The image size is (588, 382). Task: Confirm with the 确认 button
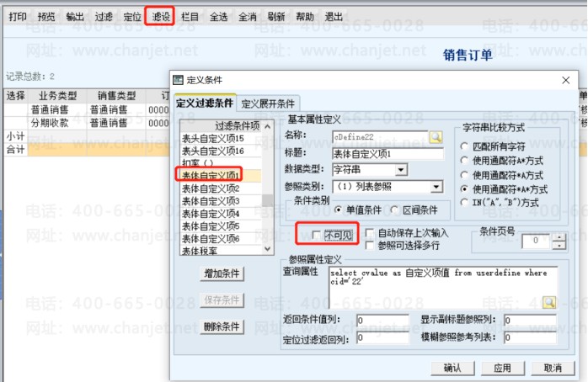click(x=452, y=369)
